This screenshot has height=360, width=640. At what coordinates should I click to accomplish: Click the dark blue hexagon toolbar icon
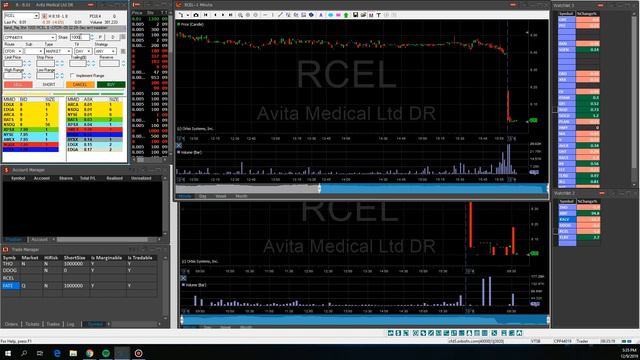pyautogui.click(x=311, y=15)
